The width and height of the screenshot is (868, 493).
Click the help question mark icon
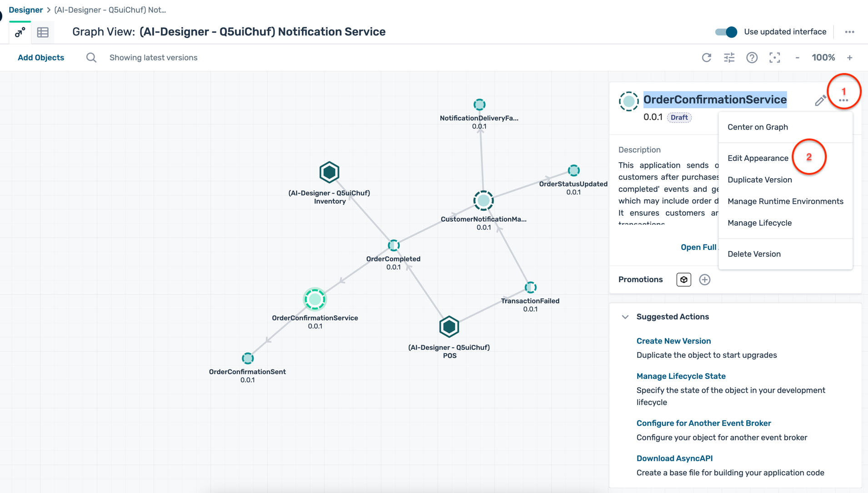752,58
